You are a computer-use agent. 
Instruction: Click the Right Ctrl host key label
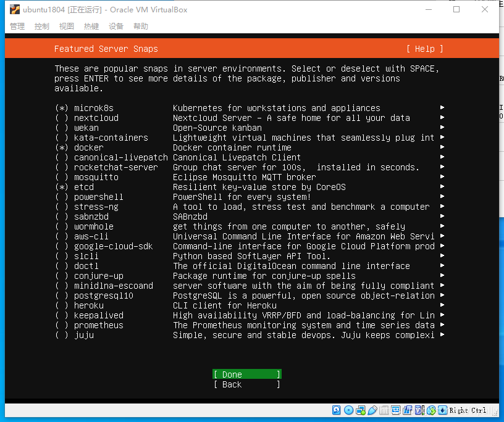[468, 410]
